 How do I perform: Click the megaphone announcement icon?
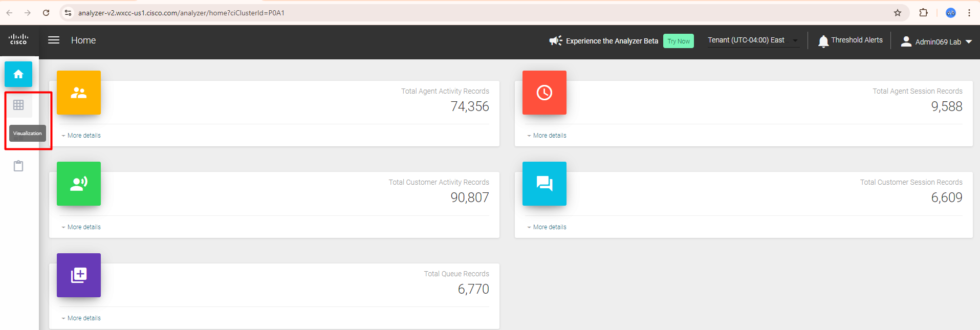(556, 40)
